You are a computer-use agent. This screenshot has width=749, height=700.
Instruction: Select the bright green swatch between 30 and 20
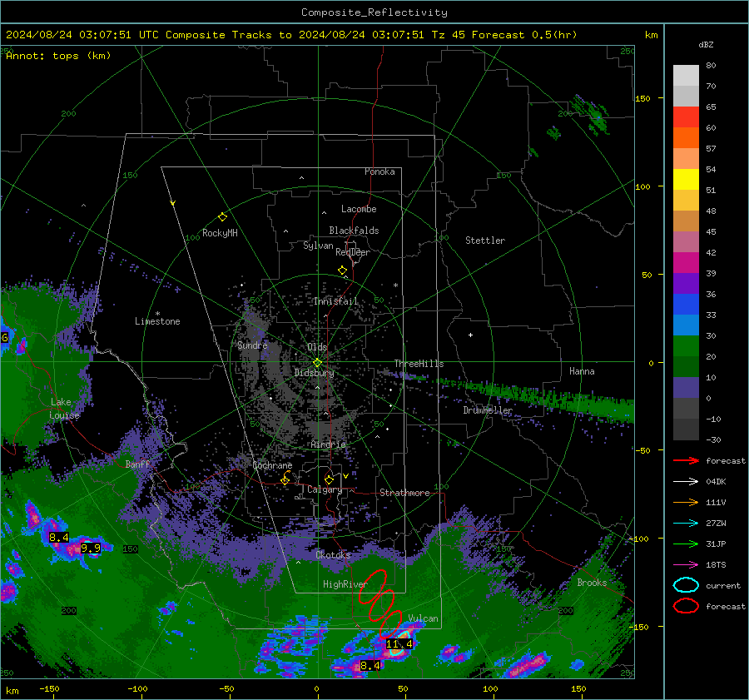686,346
